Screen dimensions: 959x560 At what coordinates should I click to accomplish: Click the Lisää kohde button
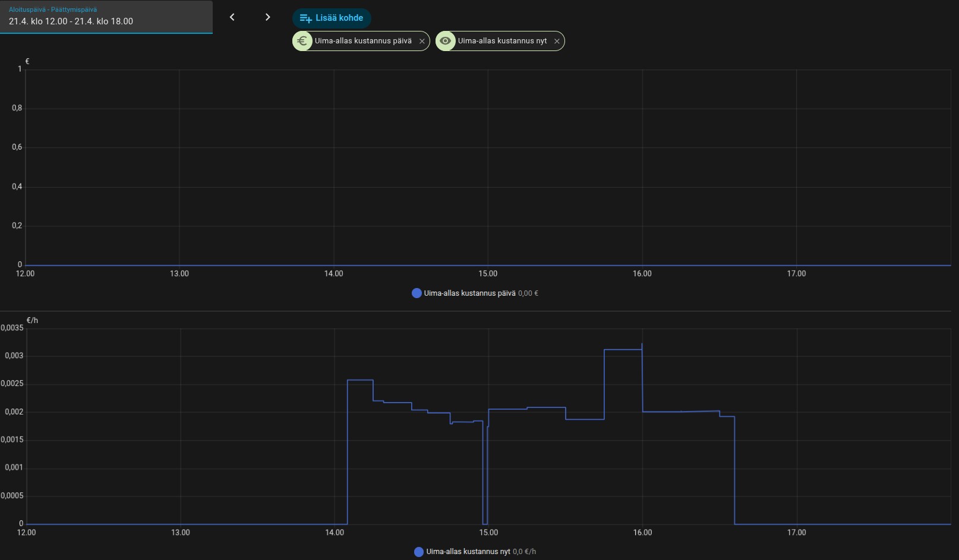[332, 18]
